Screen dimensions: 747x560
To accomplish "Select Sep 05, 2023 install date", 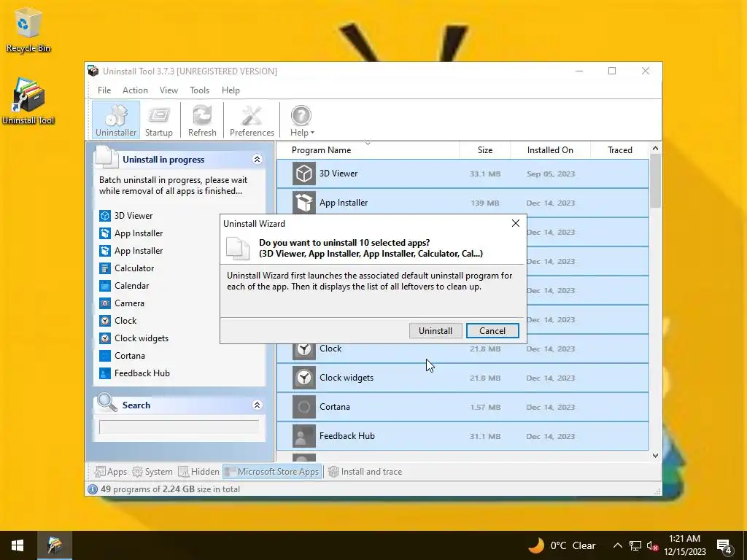I will coord(551,174).
